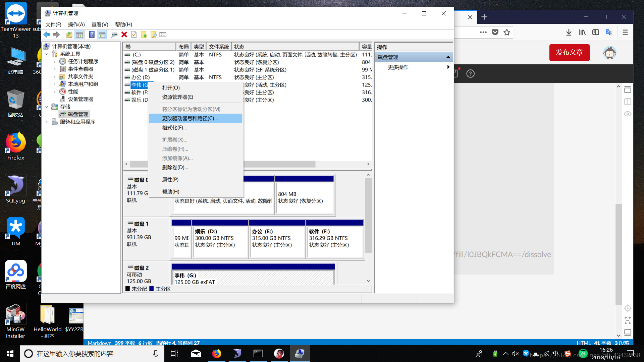Toggle the Show/Hide Console Tree icon
Image resolution: width=644 pixels, height=362 pixels.
(x=79, y=35)
